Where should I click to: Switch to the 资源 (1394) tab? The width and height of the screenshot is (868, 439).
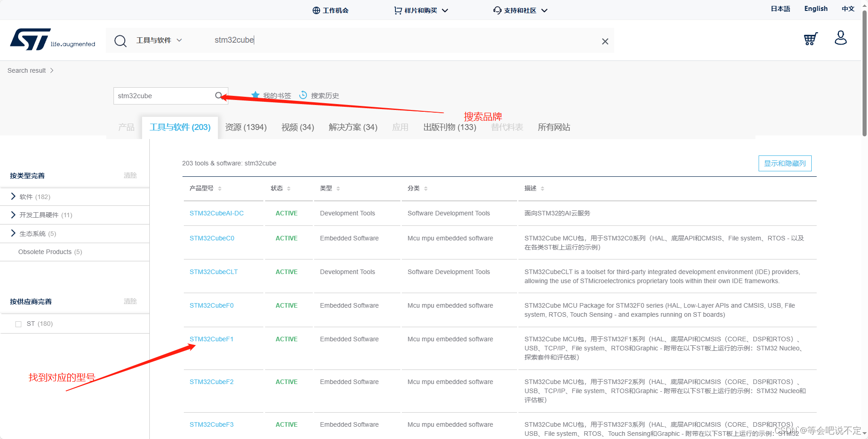pyautogui.click(x=246, y=127)
